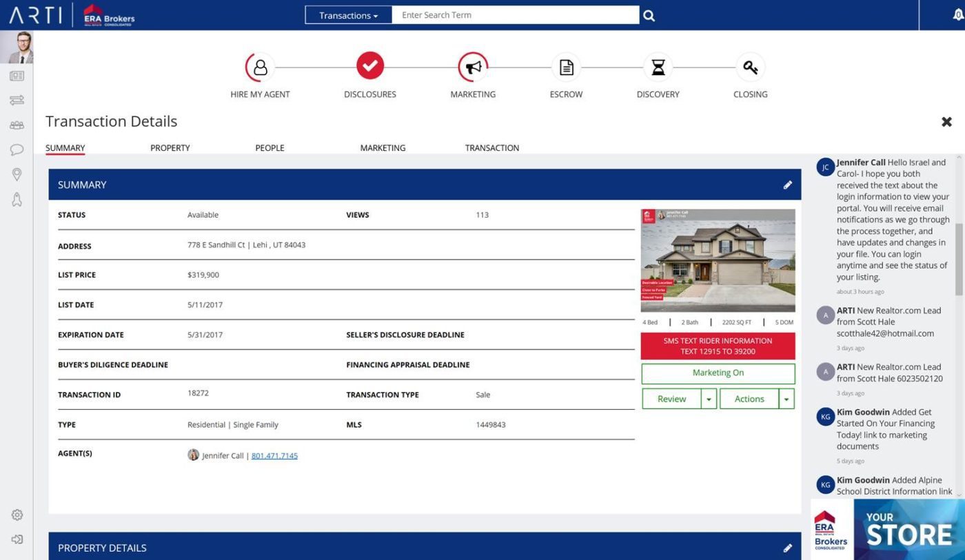The image size is (965, 560).
Task: Select the rocket icon in sidebar
Action: [x=17, y=199]
